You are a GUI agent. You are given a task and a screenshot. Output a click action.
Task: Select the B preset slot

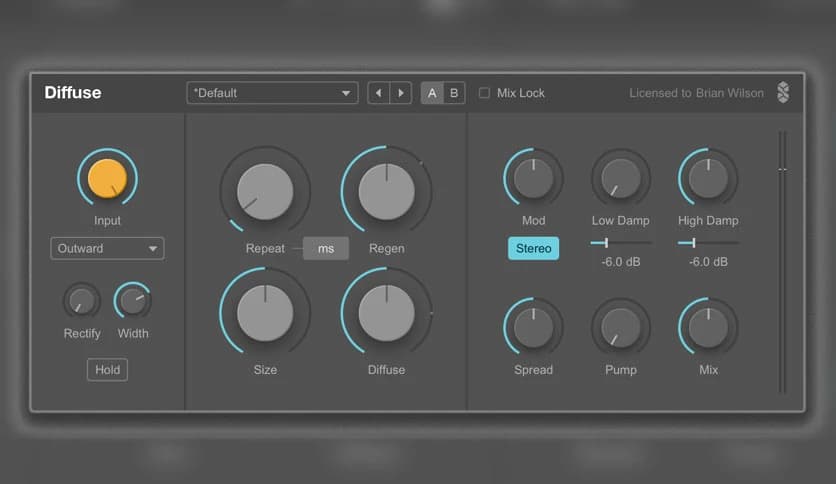tap(454, 93)
